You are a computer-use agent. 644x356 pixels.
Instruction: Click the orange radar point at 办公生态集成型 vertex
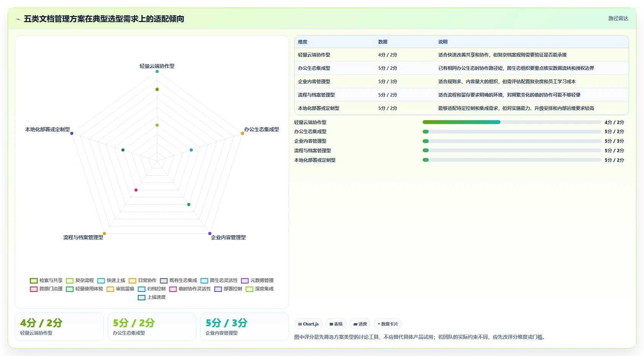pyautogui.click(x=242, y=133)
